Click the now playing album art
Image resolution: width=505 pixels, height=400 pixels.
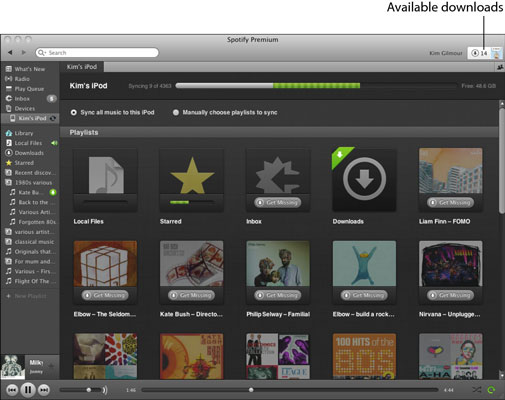13,367
